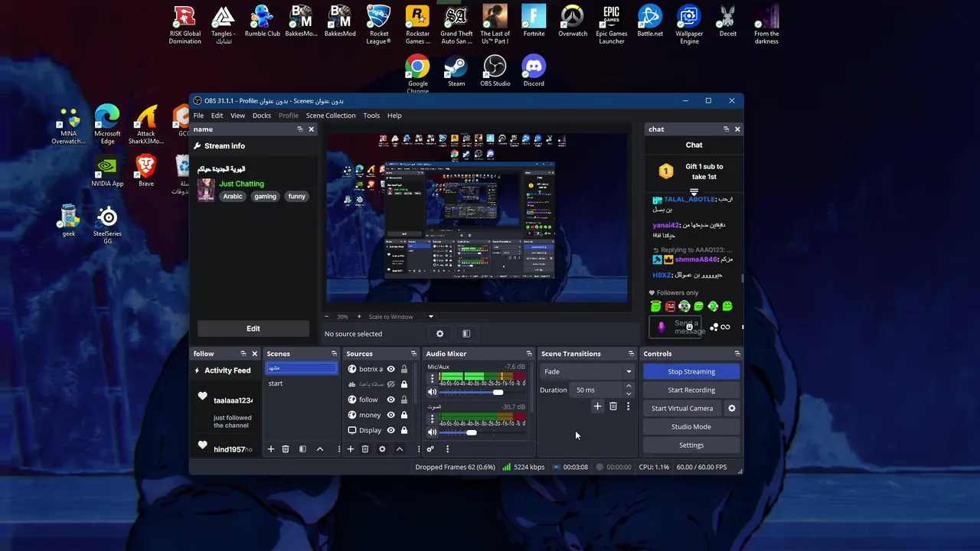Remove selected scene with trash icon
Viewport: 980px width, 551px height.
point(286,449)
